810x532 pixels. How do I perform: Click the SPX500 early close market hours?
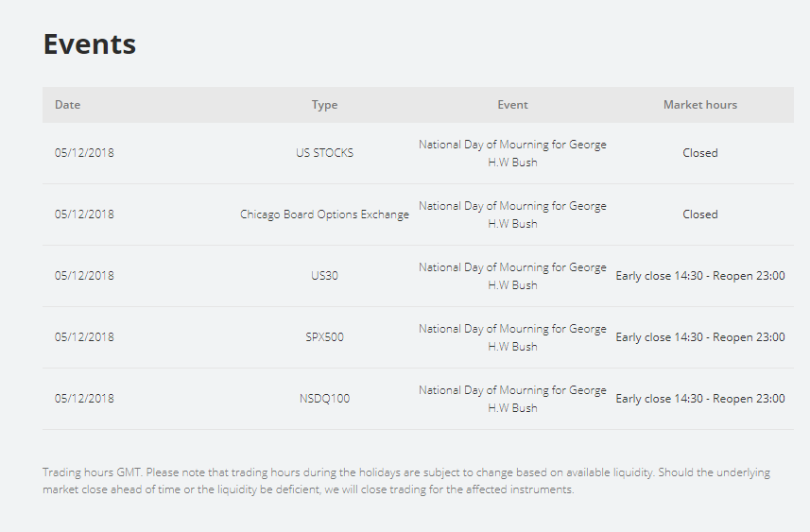(699, 337)
